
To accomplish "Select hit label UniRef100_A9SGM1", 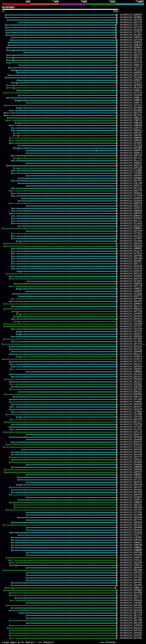I will 131,301.
